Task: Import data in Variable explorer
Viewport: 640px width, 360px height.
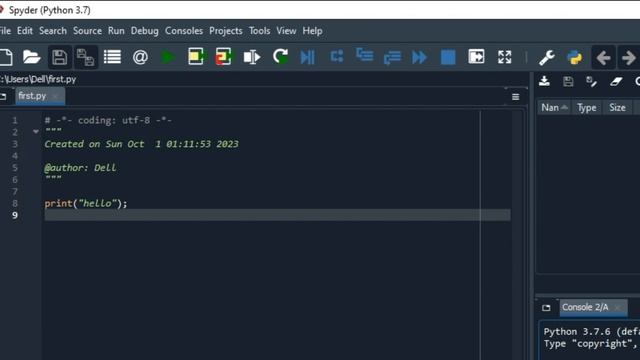Action: click(x=544, y=81)
